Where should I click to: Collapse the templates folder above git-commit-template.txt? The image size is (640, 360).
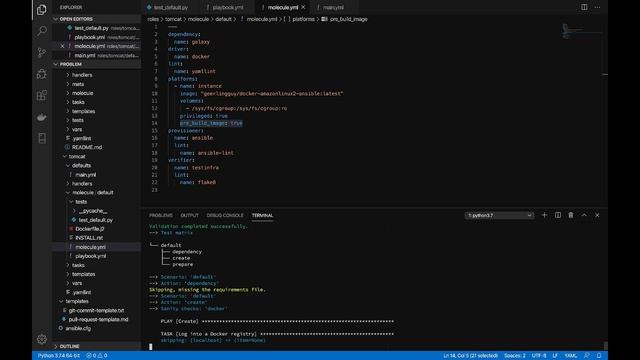pos(77,301)
